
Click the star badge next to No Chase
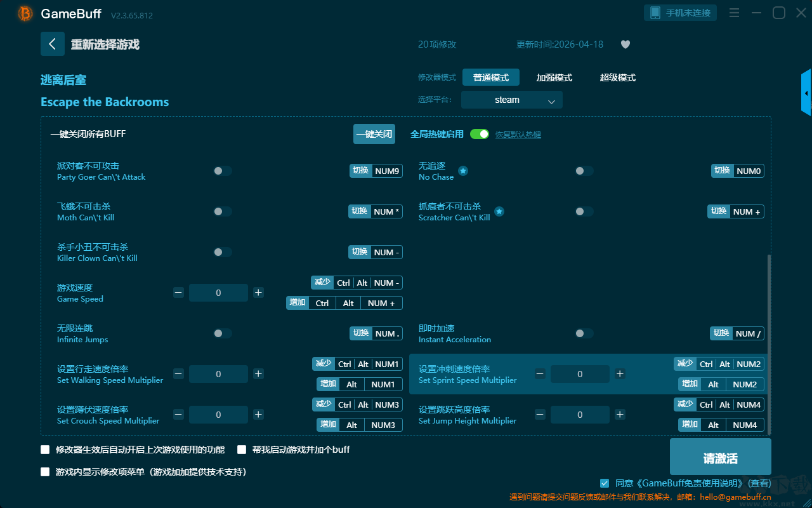click(x=463, y=171)
